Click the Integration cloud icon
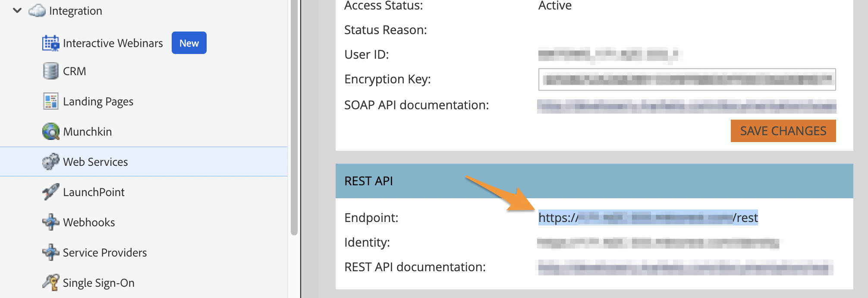Screen dimensions: 868x298 click(37, 10)
